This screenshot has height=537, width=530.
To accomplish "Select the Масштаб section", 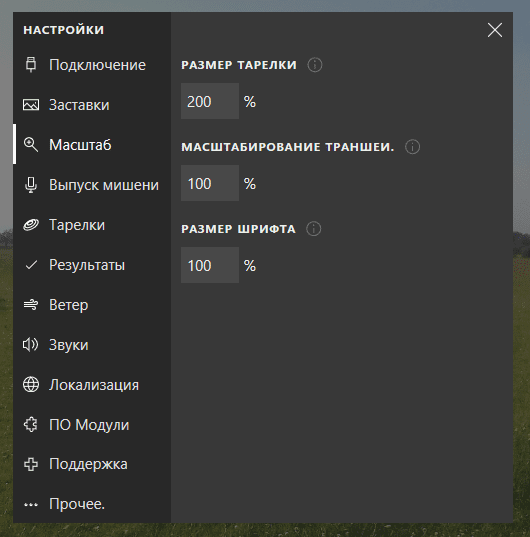I will 92,145.
